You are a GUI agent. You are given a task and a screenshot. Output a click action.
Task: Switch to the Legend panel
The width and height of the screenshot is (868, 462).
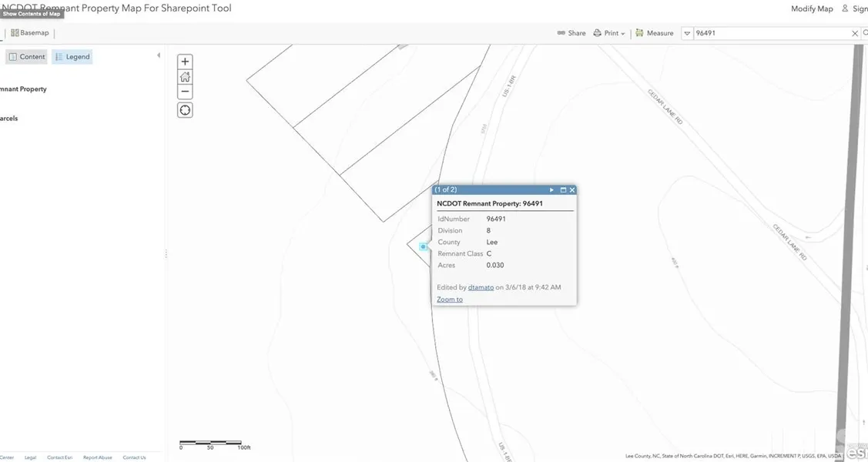point(72,57)
